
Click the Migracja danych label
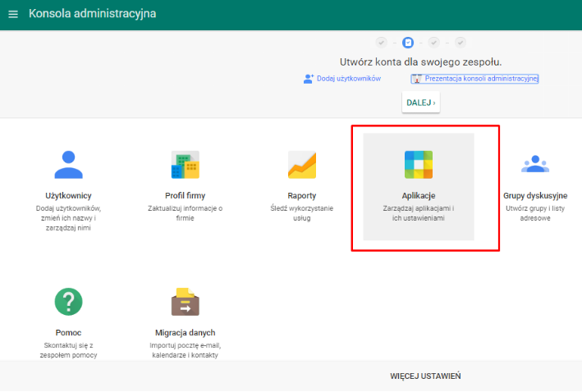pos(186,333)
